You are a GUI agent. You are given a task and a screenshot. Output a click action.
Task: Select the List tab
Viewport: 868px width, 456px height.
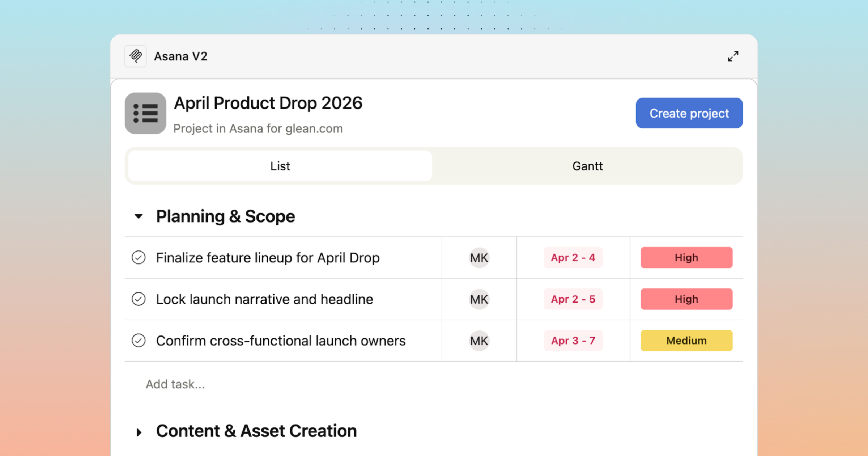pos(280,166)
